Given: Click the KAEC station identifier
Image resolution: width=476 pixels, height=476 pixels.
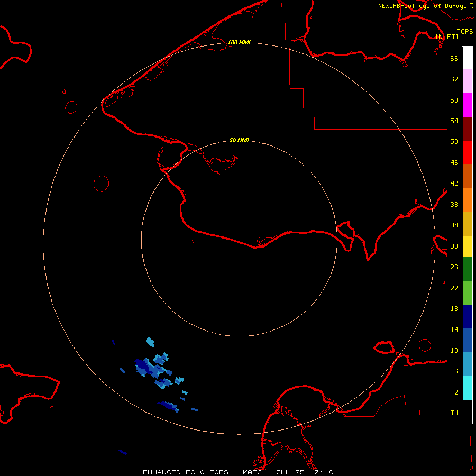Looking at the screenshot, I should click(x=253, y=472).
